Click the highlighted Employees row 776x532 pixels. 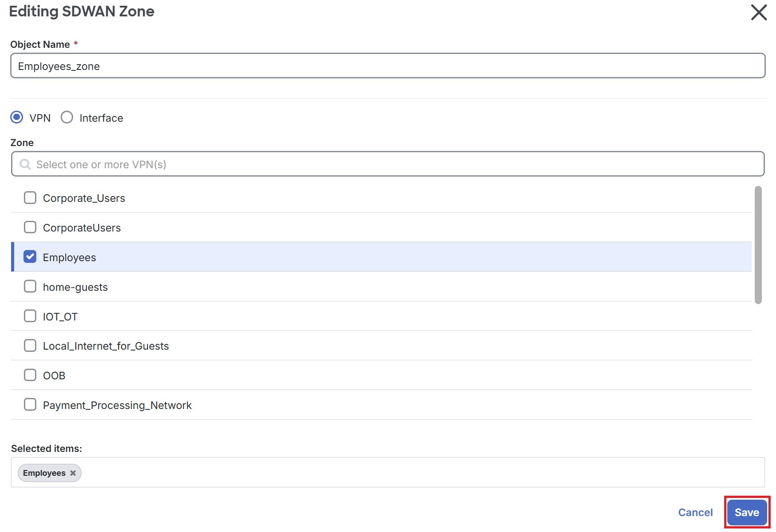[x=177, y=257]
